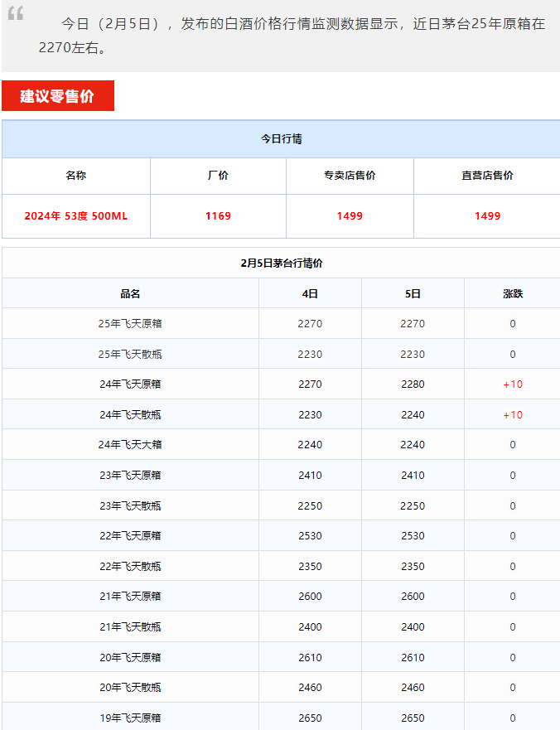The width and height of the screenshot is (560, 730).
Task: Select the 25年飞天散瓶 row name
Action: pyautogui.click(x=130, y=355)
